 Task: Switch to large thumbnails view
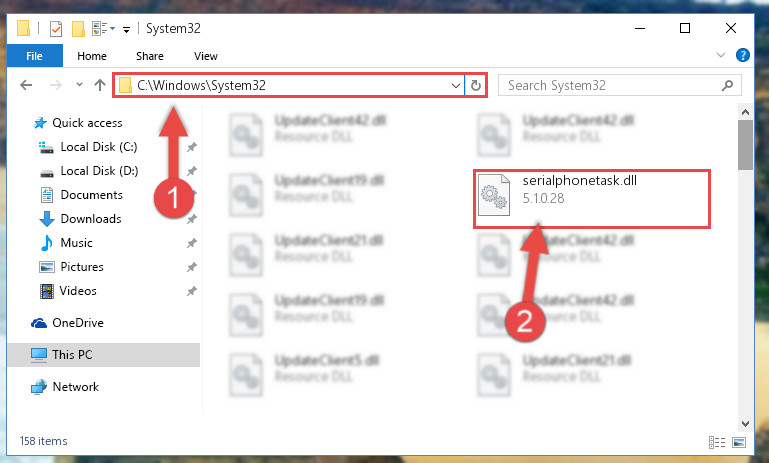[739, 442]
